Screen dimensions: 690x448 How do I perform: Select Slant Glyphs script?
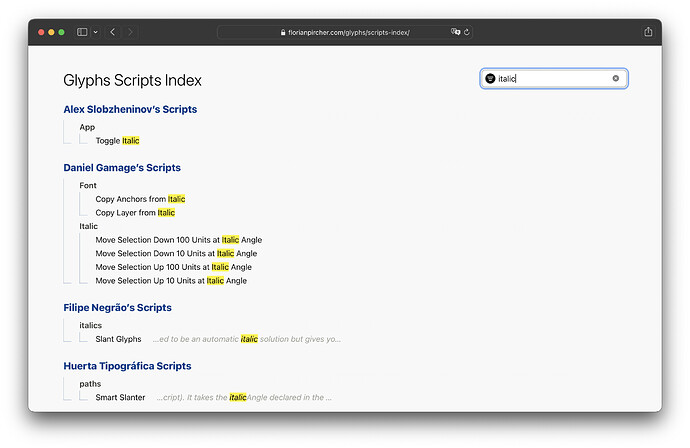coord(118,339)
